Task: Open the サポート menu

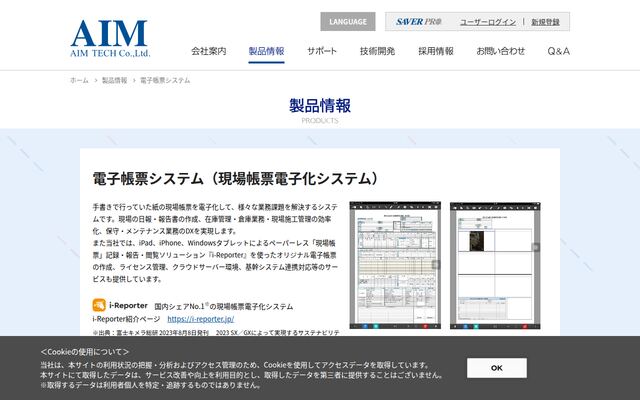Action: pyautogui.click(x=322, y=51)
